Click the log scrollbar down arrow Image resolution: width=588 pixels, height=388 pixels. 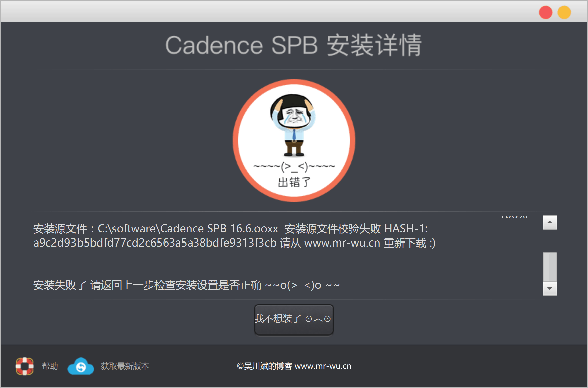point(550,288)
